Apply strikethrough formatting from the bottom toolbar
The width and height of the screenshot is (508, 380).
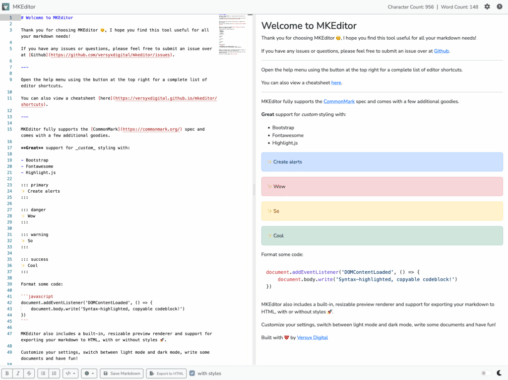point(29,373)
